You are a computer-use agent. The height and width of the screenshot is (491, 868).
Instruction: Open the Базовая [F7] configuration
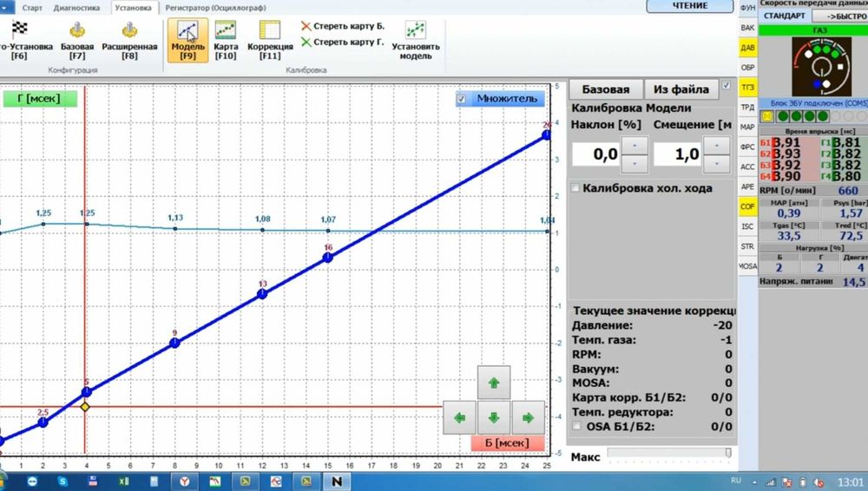tap(77, 40)
